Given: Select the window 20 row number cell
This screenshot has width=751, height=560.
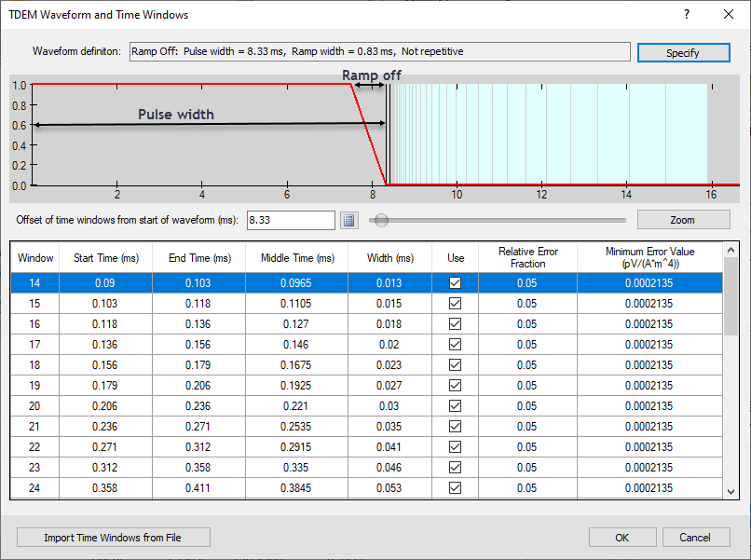Looking at the screenshot, I should (35, 406).
